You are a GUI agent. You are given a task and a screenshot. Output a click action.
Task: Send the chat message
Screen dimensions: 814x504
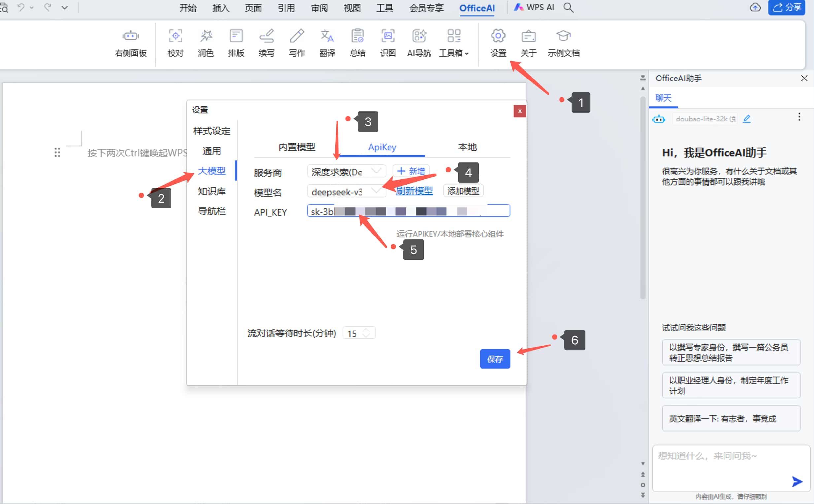(797, 481)
